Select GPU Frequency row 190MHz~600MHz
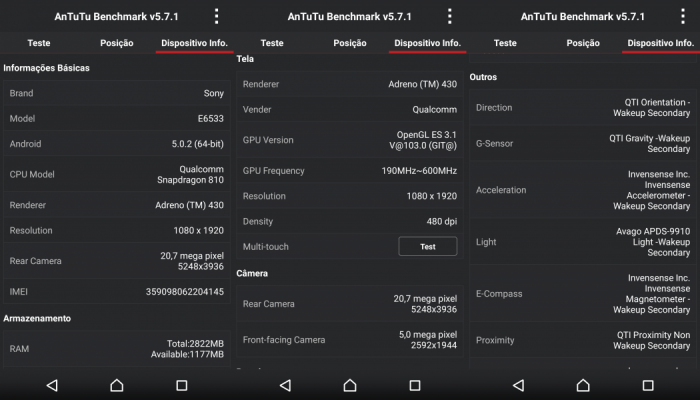700x400 pixels. (350, 171)
